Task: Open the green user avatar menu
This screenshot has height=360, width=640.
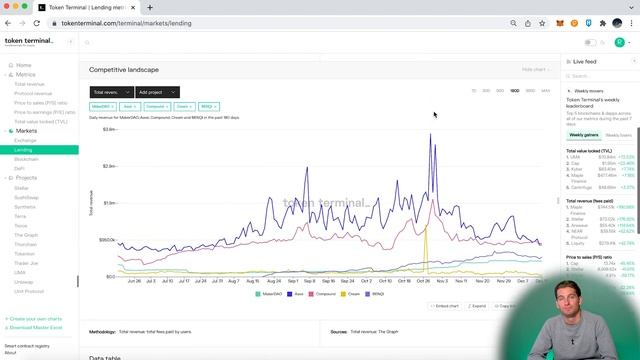Action: 620,42
